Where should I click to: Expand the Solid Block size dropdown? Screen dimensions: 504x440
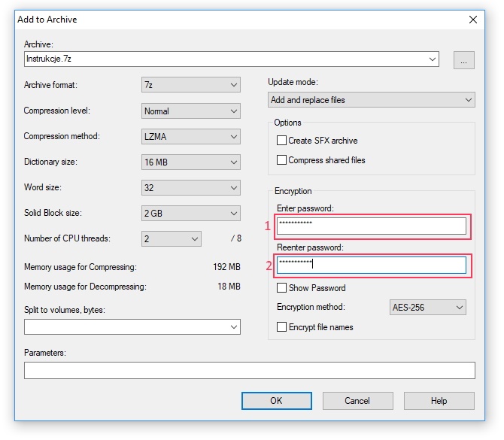coord(190,214)
